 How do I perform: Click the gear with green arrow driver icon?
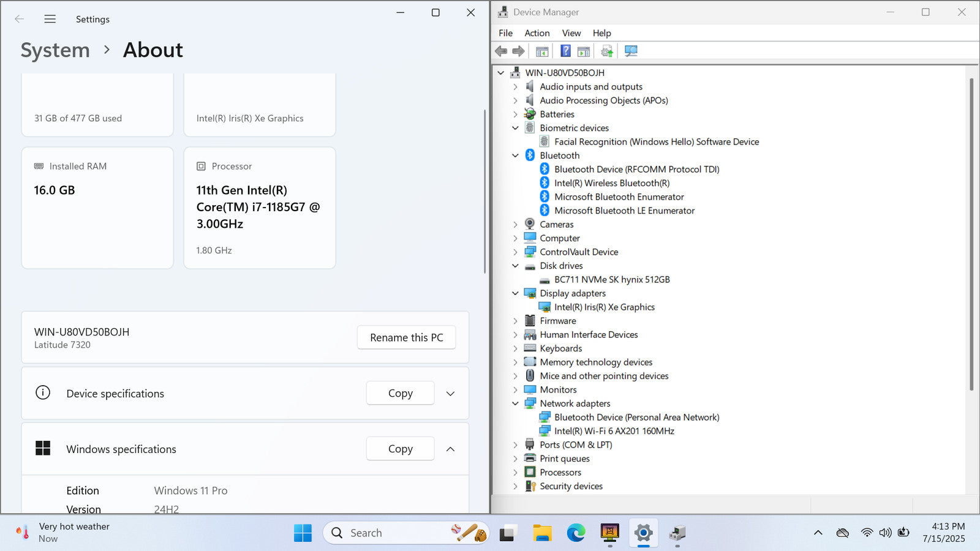[x=607, y=51]
